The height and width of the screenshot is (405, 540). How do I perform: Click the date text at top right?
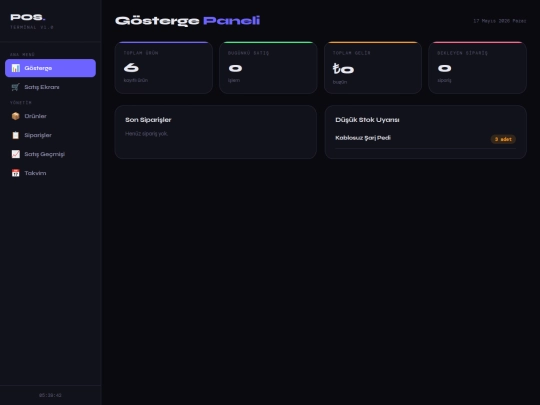pyautogui.click(x=500, y=21)
